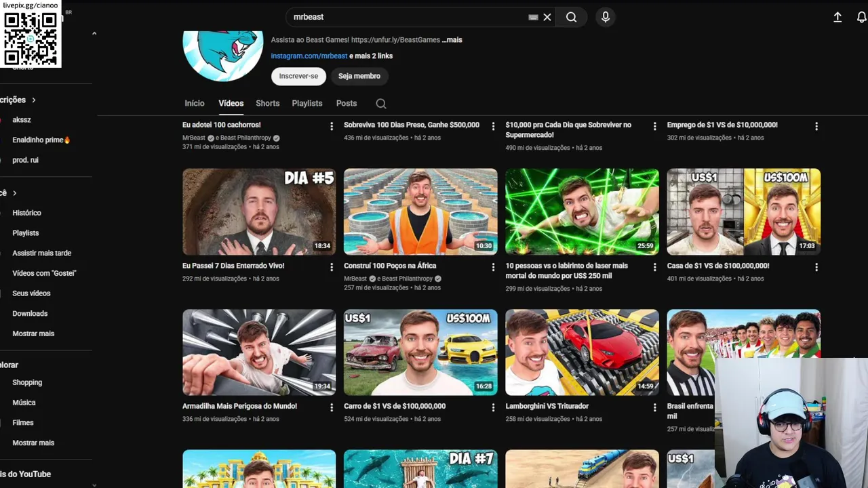Open Shopping in the sidebar
Screen dimensions: 868x488
coord(27,382)
